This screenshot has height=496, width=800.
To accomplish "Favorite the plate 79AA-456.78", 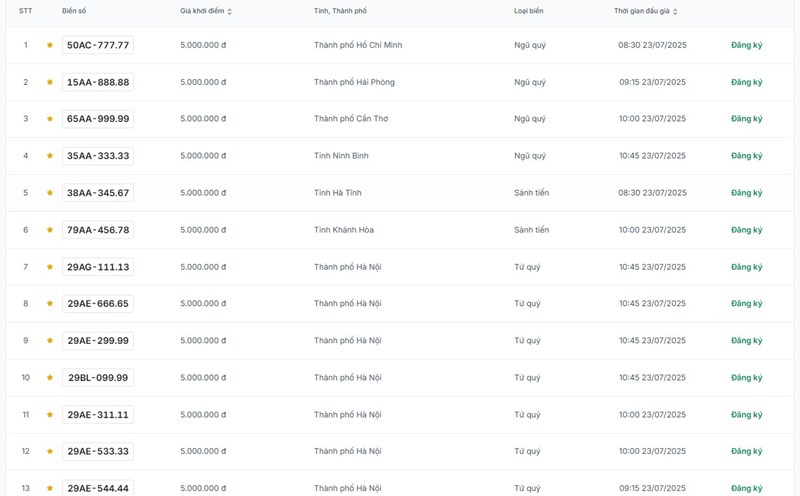I will pyautogui.click(x=50, y=230).
